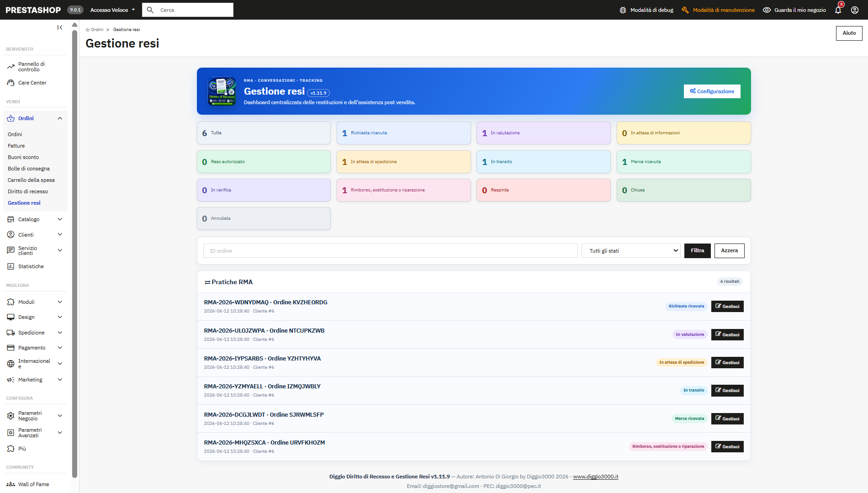
Task: Open Diritto di recesso menu item
Action: pyautogui.click(x=28, y=191)
